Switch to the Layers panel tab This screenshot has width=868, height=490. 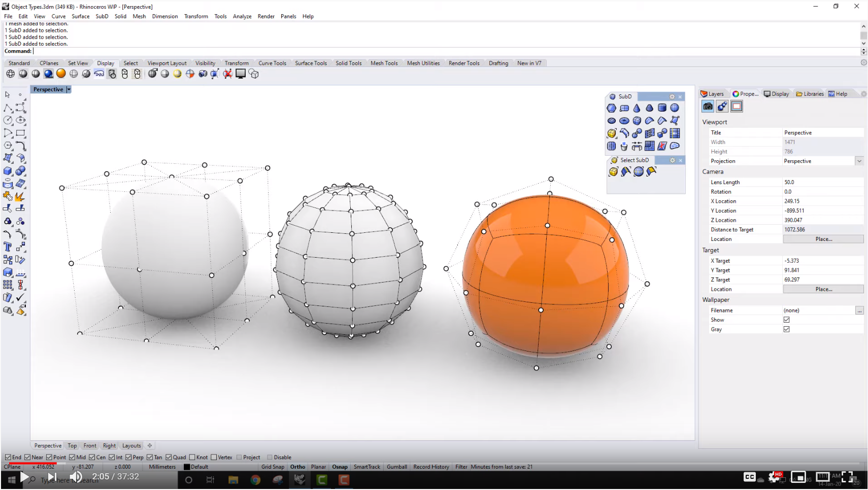pyautogui.click(x=712, y=94)
